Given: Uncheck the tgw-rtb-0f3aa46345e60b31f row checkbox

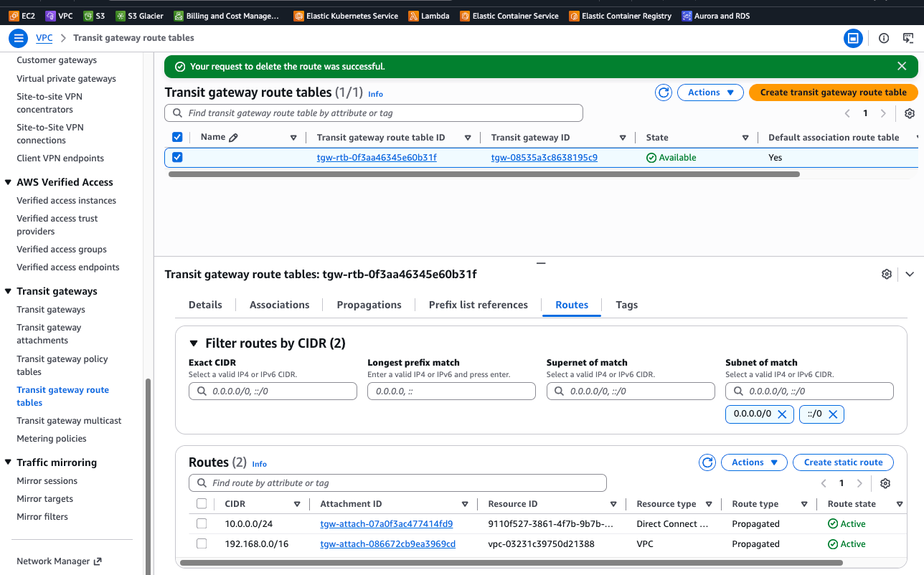Looking at the screenshot, I should pos(177,158).
